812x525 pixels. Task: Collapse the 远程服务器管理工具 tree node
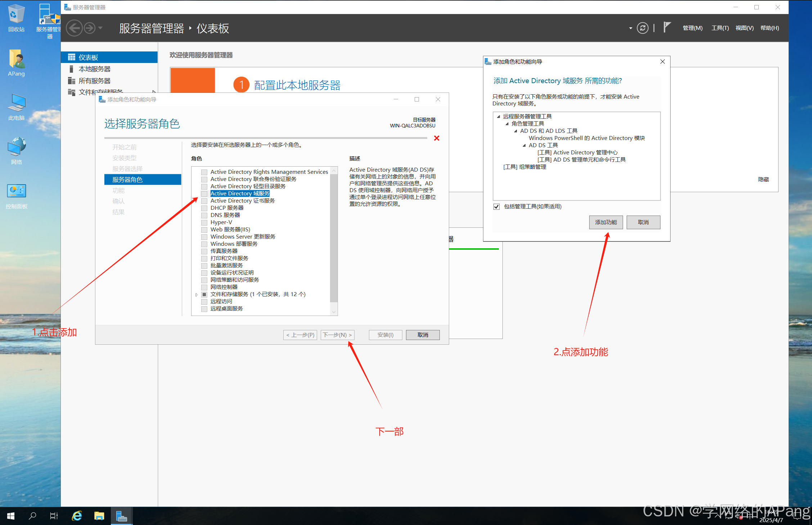(499, 117)
